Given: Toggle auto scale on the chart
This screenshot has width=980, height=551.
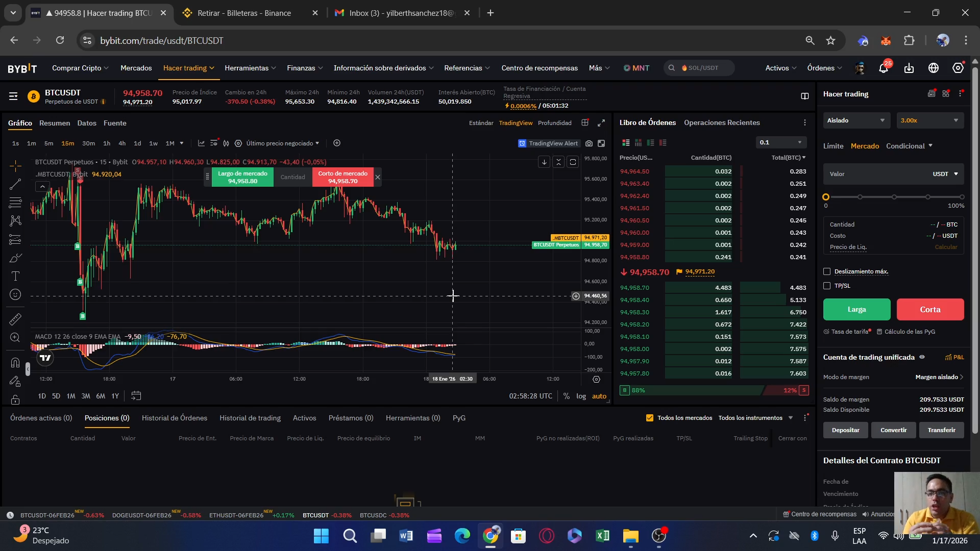Looking at the screenshot, I should (x=599, y=396).
